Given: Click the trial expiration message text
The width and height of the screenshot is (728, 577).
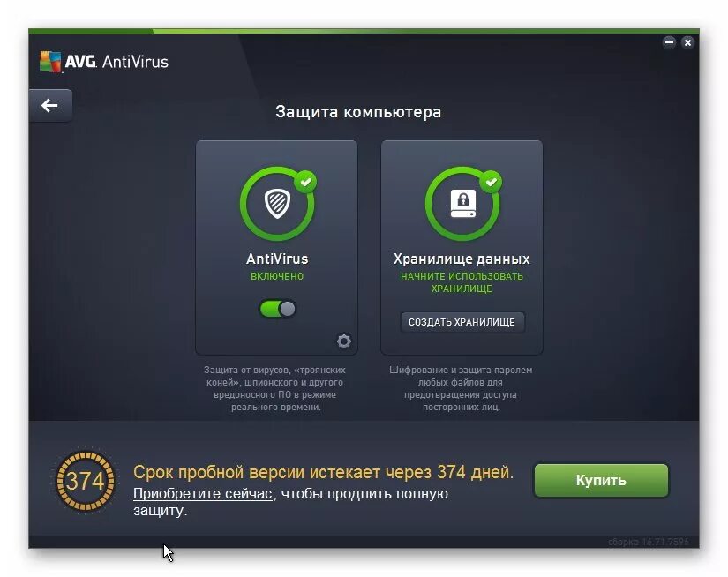Looking at the screenshot, I should (x=324, y=473).
